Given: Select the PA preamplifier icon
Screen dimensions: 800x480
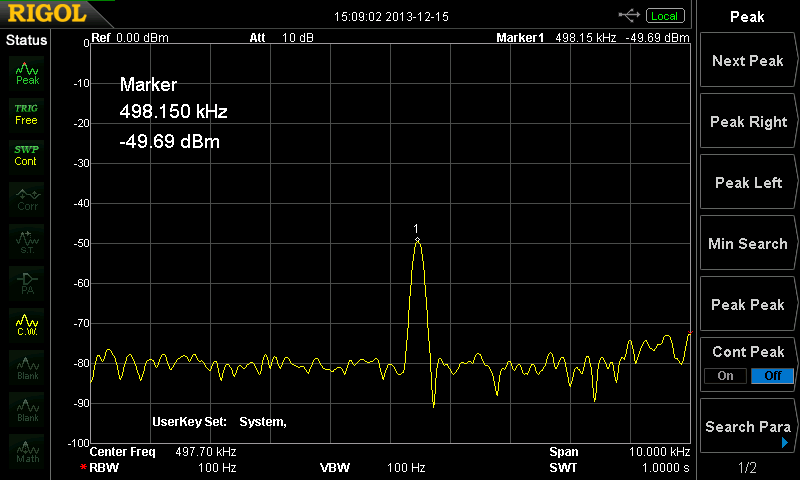Looking at the screenshot, I should point(27,283).
